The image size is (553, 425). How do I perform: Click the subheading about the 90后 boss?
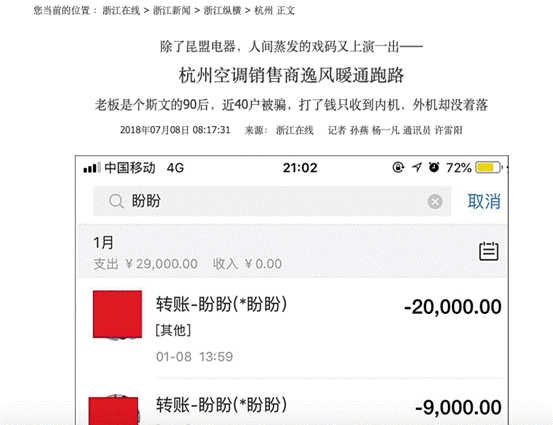click(x=291, y=105)
